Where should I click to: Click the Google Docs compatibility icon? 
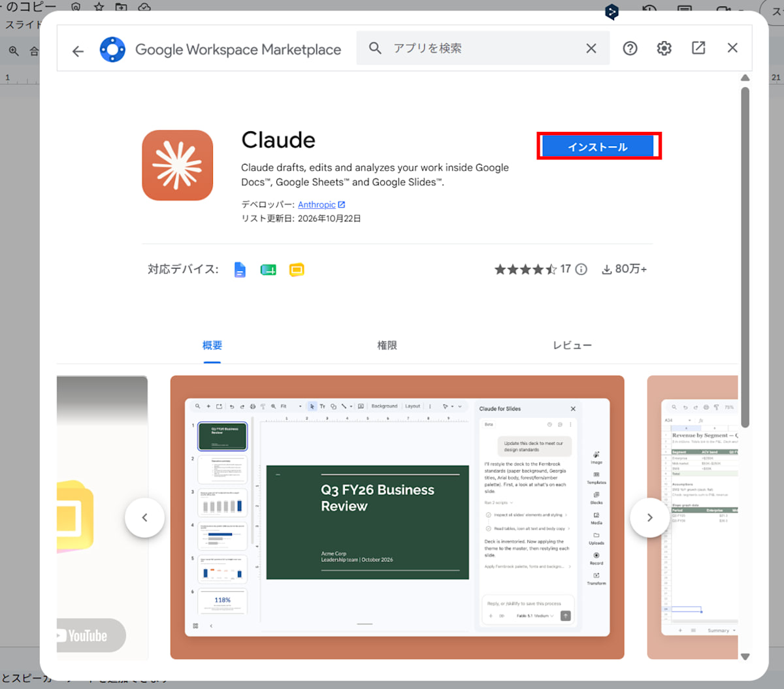coord(240,270)
